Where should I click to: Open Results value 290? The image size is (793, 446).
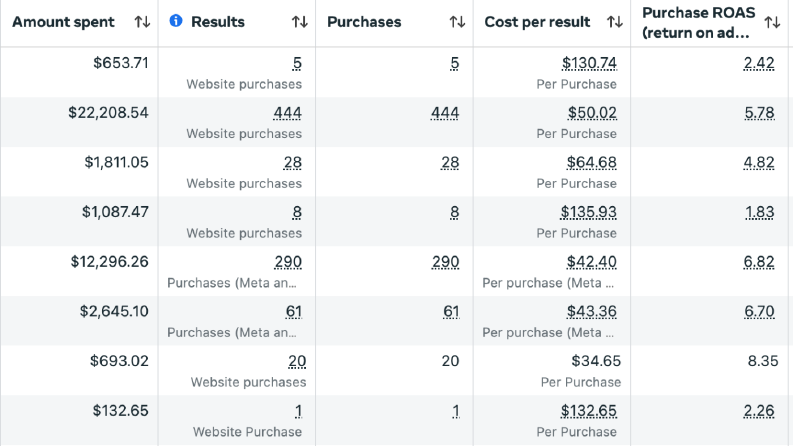point(288,261)
